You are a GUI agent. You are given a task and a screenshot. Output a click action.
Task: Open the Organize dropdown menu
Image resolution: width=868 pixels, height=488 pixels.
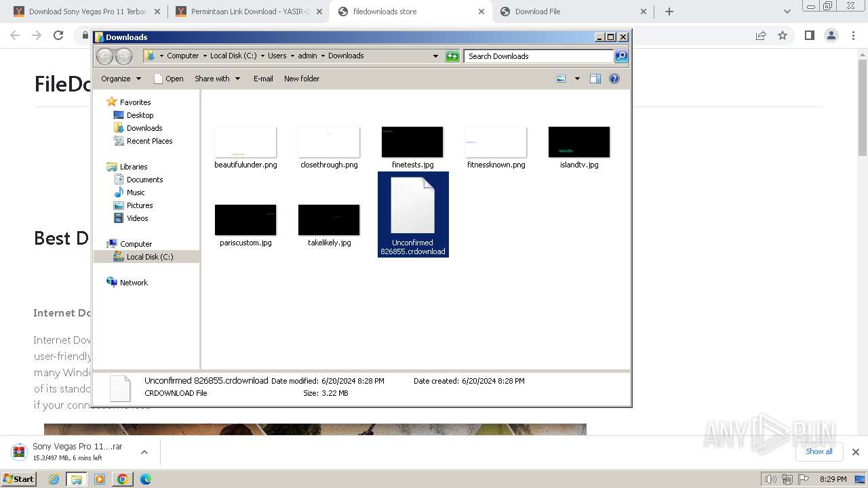click(x=121, y=79)
